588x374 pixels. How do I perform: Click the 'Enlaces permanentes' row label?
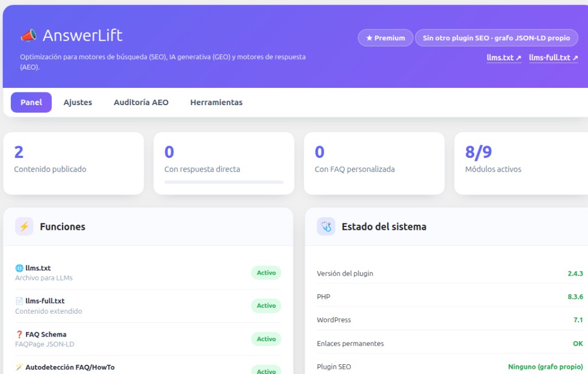pos(350,344)
